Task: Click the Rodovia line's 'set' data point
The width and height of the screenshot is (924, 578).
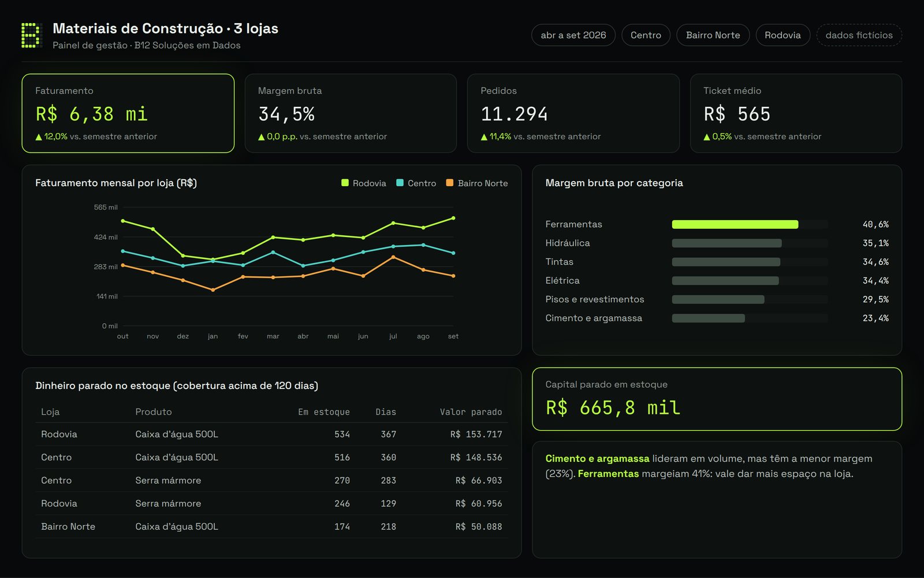Action: [453, 218]
